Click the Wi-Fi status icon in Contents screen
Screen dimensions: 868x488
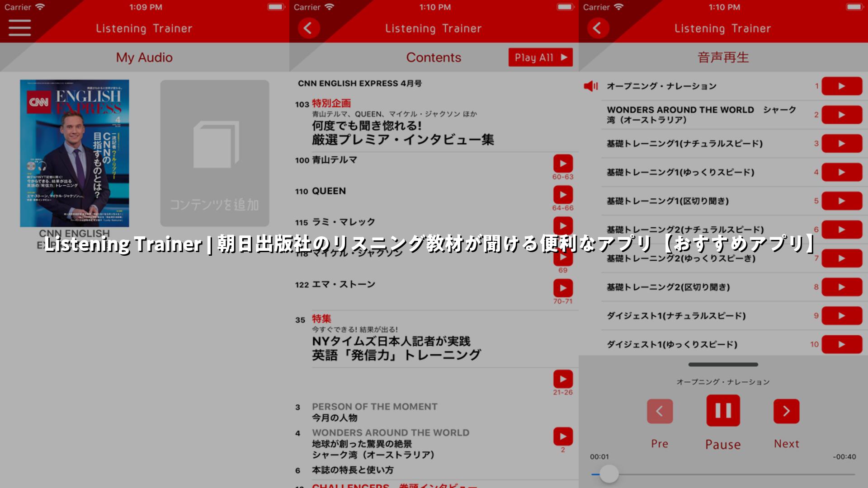[329, 7]
